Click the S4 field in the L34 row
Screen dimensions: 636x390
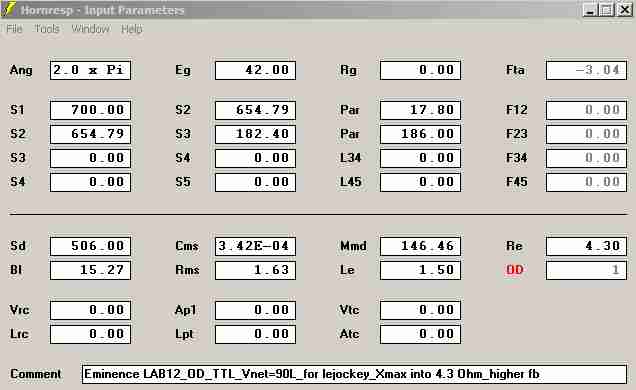tap(256, 158)
